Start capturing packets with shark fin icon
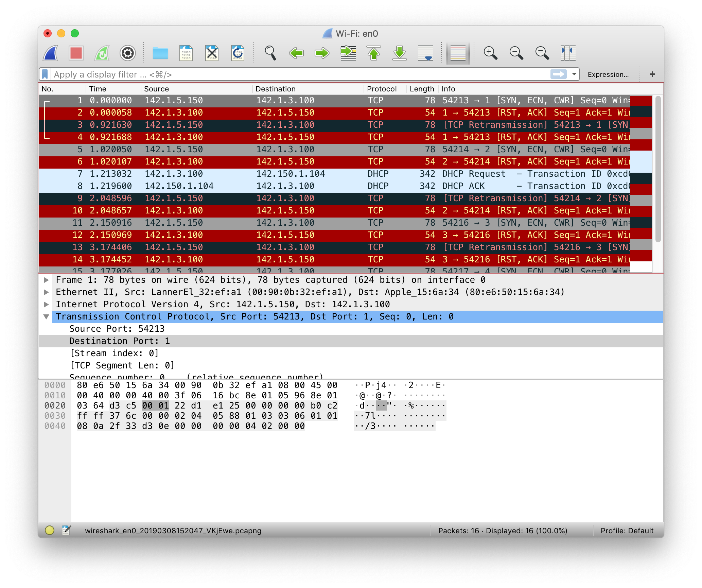This screenshot has height=588, width=702. (51, 53)
